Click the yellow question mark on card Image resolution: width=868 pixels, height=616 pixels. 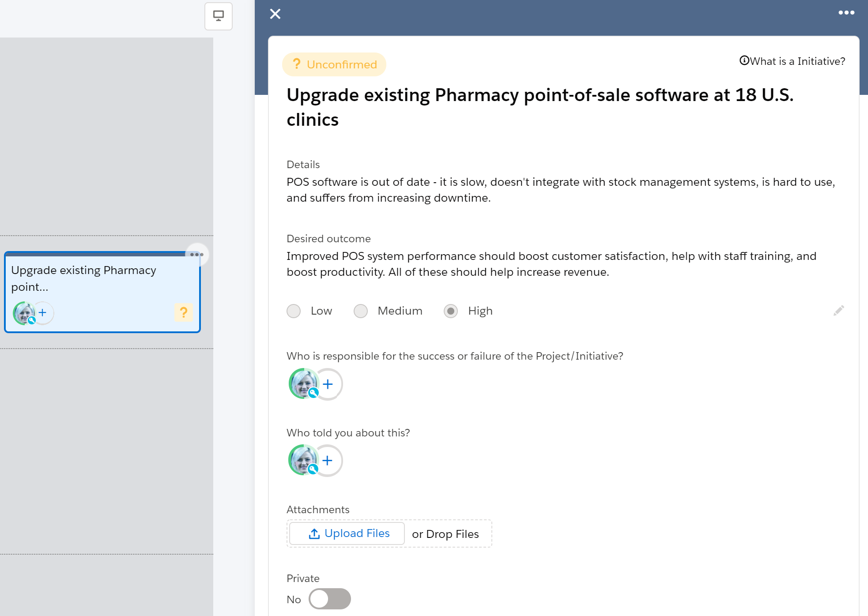[184, 312]
